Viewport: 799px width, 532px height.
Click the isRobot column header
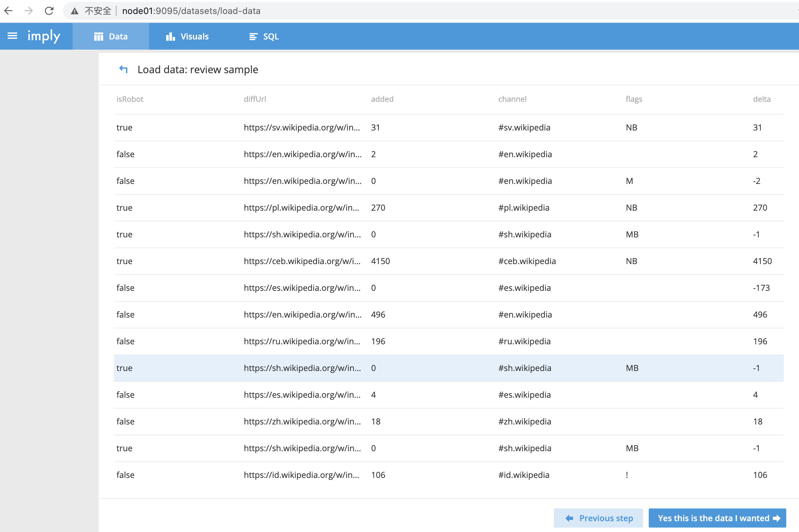point(130,99)
